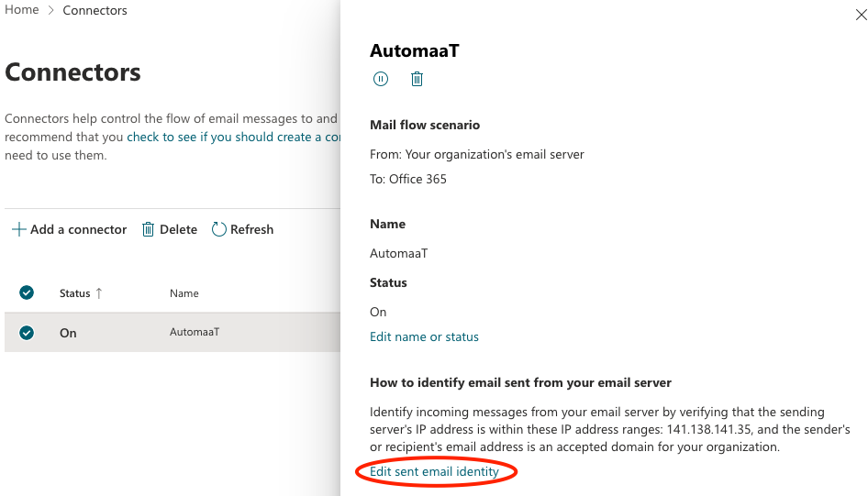Select the Connectors breadcrumb item
This screenshot has height=496, width=868.
[x=95, y=10]
